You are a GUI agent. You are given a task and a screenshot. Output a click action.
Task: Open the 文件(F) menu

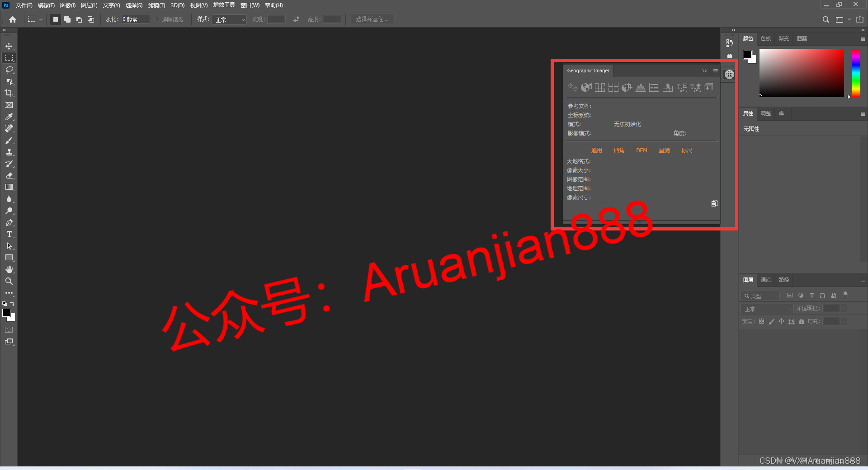coord(24,5)
